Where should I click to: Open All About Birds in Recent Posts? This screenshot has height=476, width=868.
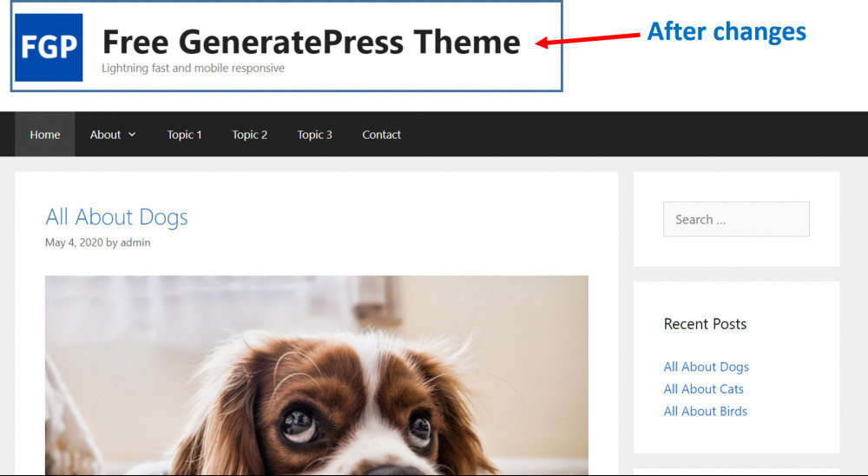[705, 411]
